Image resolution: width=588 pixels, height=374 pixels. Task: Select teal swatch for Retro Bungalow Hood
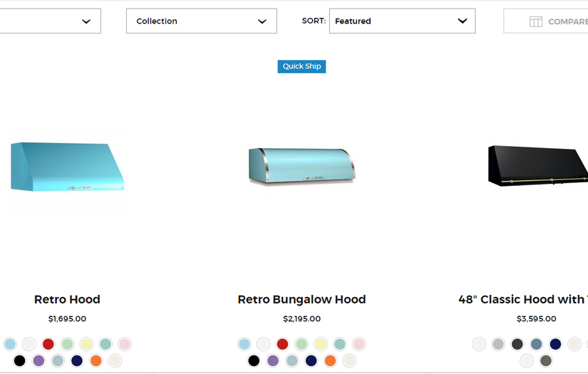340,344
